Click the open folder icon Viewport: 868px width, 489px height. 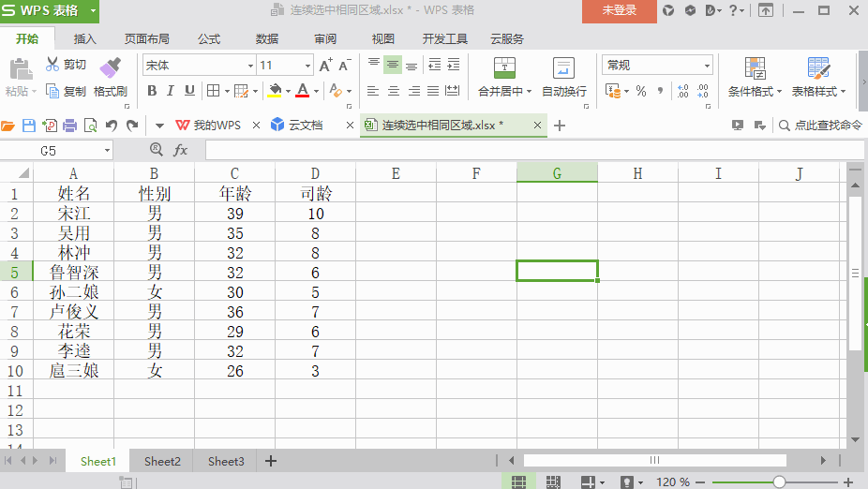tap(7, 126)
